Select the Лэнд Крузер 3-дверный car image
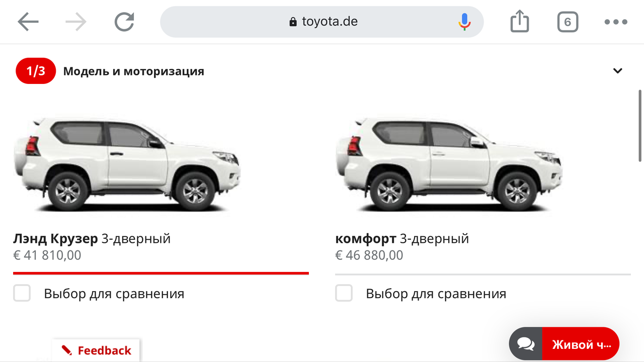This screenshot has height=362, width=644. 127,165
